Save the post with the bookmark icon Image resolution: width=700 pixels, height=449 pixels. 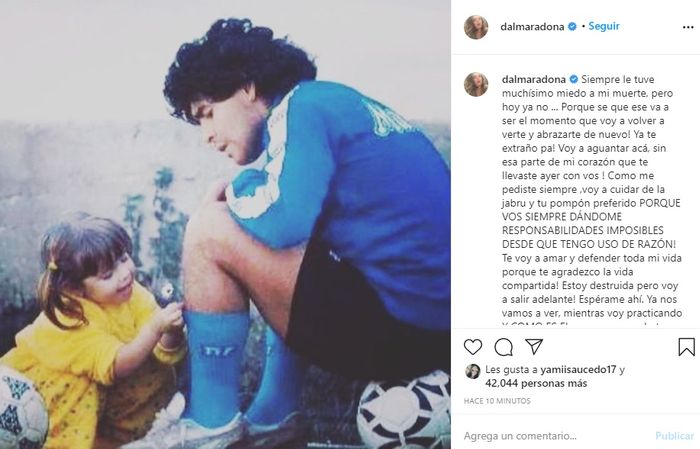686,347
